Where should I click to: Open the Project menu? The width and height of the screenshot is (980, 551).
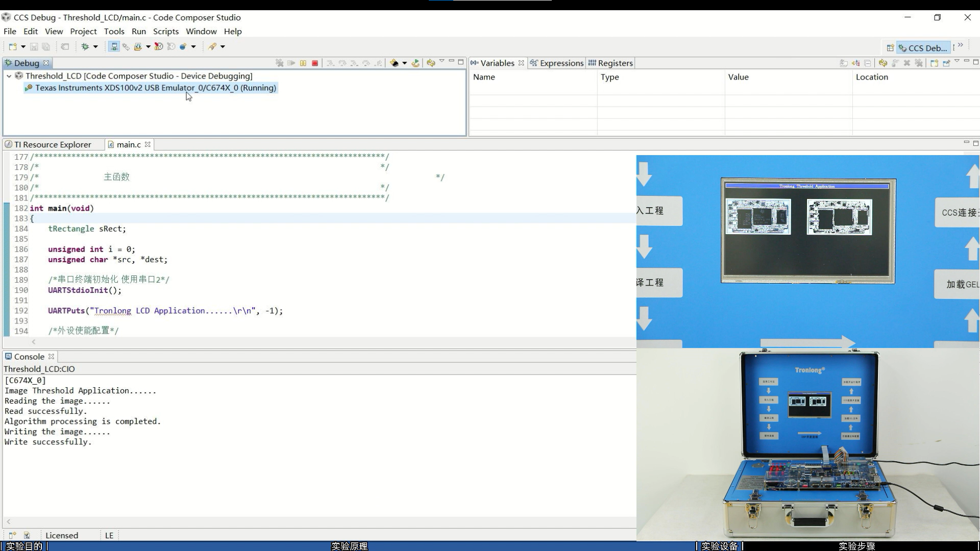(x=83, y=31)
